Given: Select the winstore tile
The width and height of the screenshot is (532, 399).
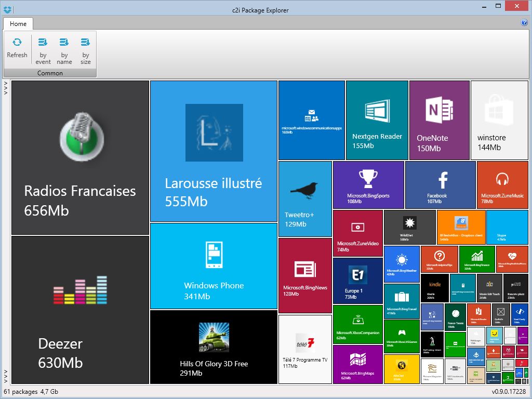Looking at the screenshot, I should (499, 120).
